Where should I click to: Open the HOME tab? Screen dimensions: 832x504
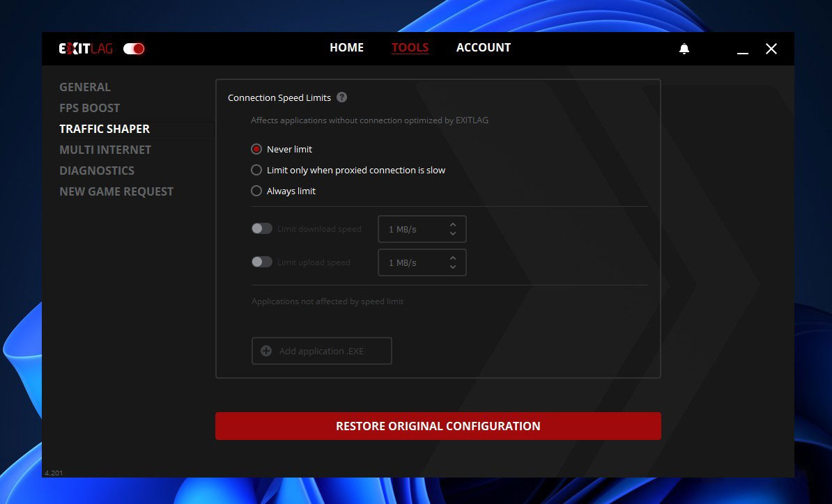(x=346, y=47)
